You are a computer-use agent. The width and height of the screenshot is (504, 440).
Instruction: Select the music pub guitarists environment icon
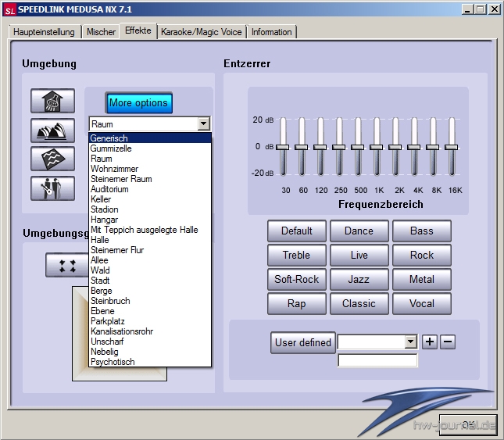[x=52, y=188]
